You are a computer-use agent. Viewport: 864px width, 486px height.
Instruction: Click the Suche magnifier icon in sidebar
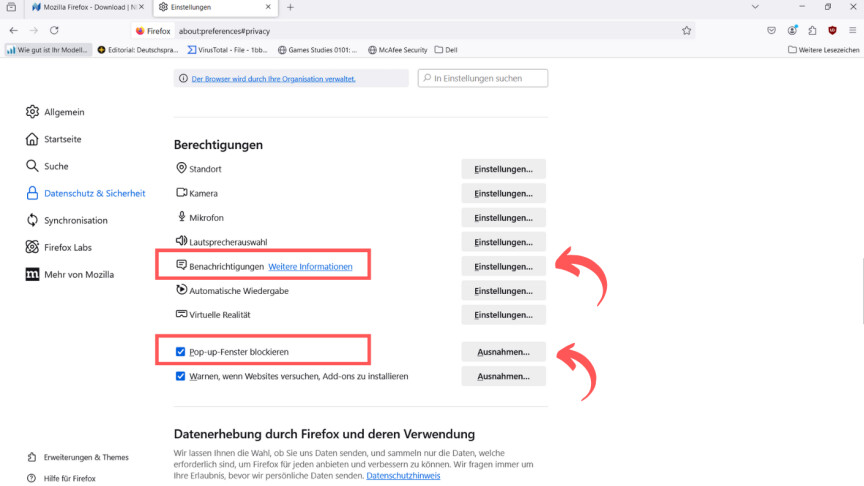coord(32,166)
